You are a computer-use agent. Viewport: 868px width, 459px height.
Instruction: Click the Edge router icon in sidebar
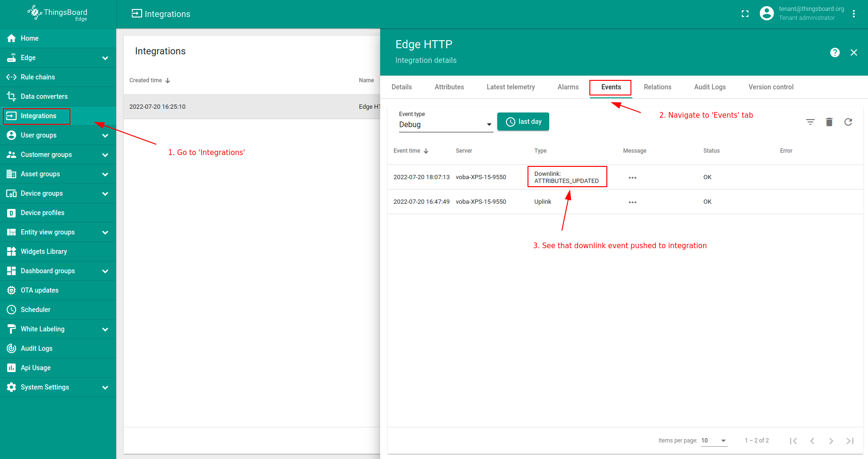point(11,58)
